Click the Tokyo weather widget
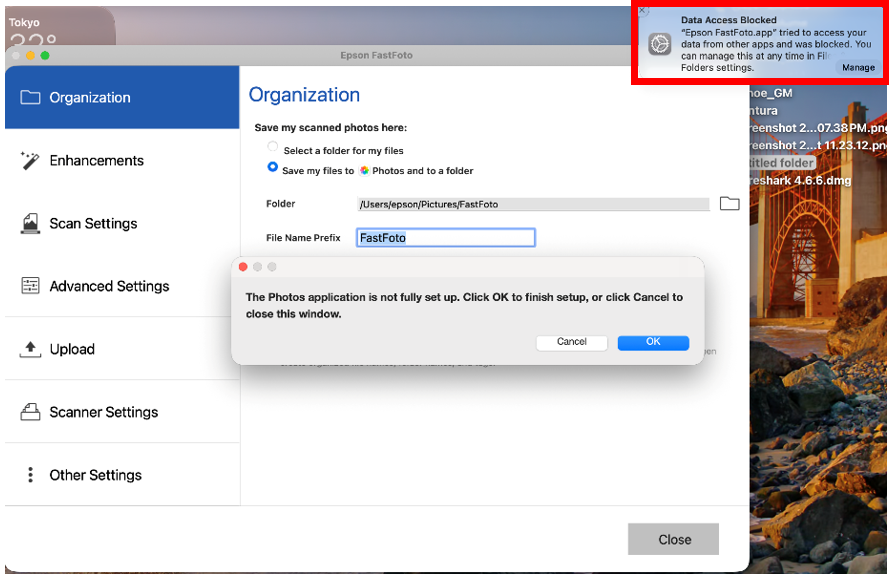The width and height of the screenshot is (889, 581). click(60, 27)
